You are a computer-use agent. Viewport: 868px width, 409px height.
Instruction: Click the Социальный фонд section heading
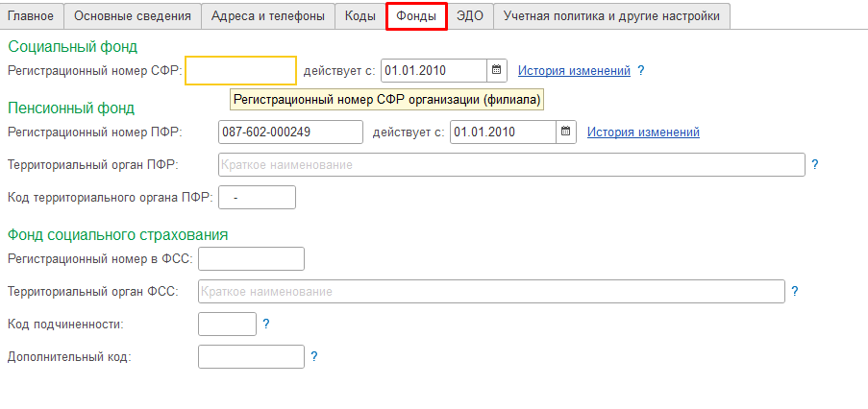coord(72,46)
